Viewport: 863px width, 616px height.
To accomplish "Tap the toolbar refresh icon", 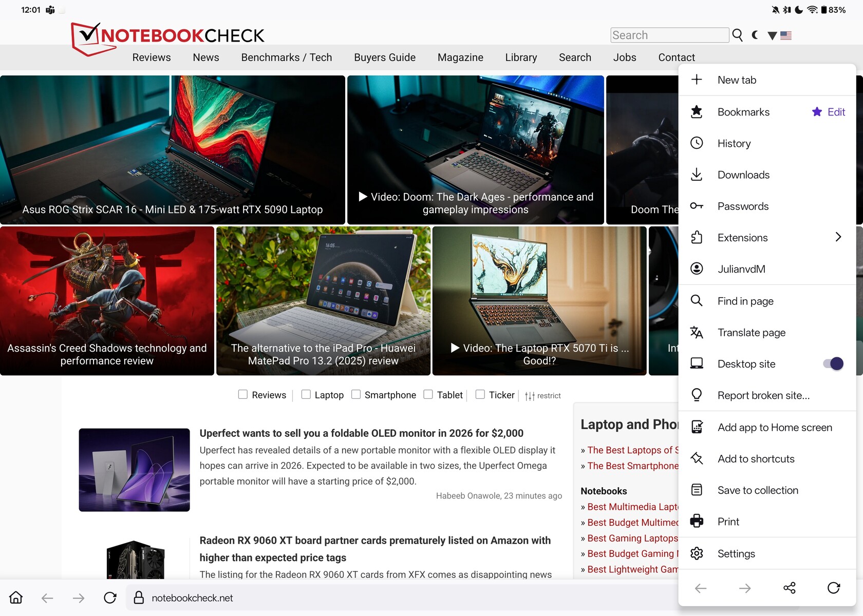I will pos(110,598).
